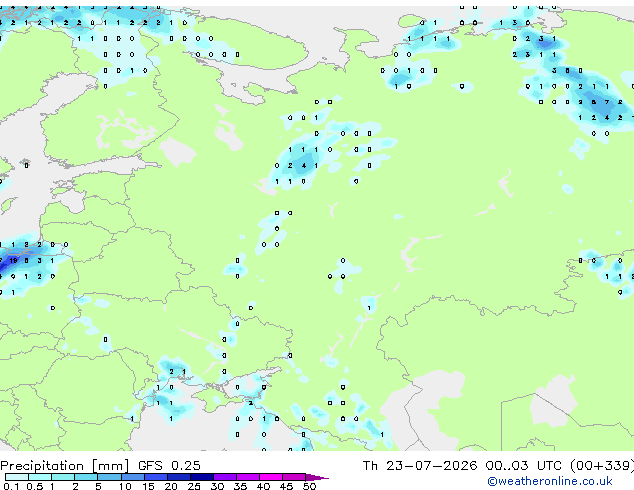Click the 2–5 mm legend color box
Viewport: 634px width, 490px height.
coord(86,477)
